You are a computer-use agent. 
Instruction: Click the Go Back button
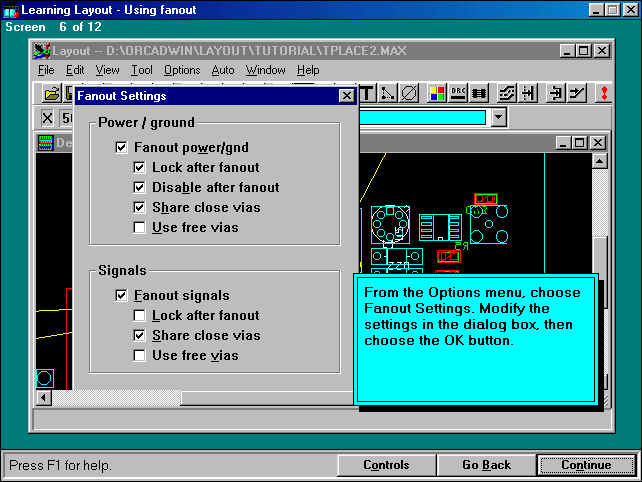[x=486, y=465]
